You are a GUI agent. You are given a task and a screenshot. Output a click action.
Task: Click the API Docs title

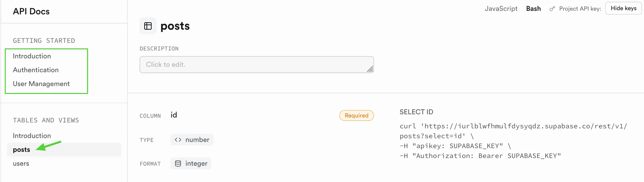pyautogui.click(x=31, y=11)
